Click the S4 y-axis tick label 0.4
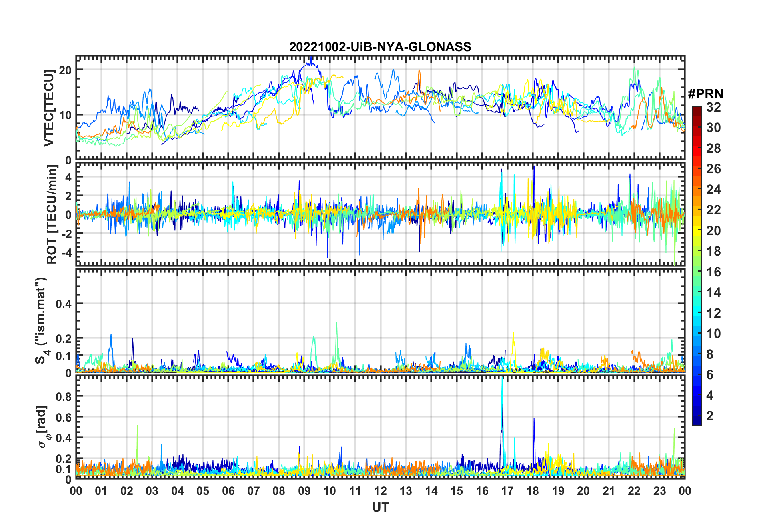 tap(64, 304)
